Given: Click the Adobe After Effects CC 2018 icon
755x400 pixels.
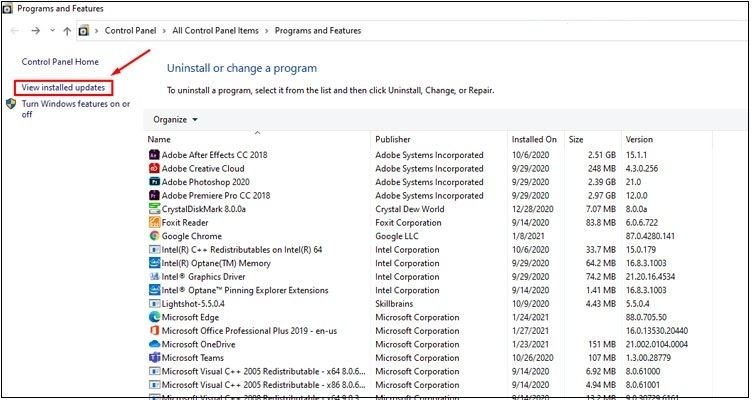Looking at the screenshot, I should click(x=154, y=155).
